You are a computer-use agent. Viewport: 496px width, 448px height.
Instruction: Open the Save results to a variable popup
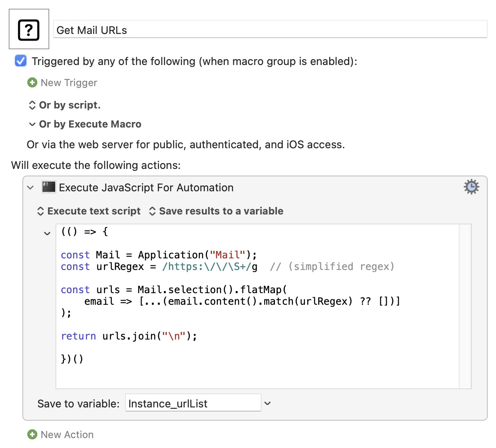(x=217, y=211)
